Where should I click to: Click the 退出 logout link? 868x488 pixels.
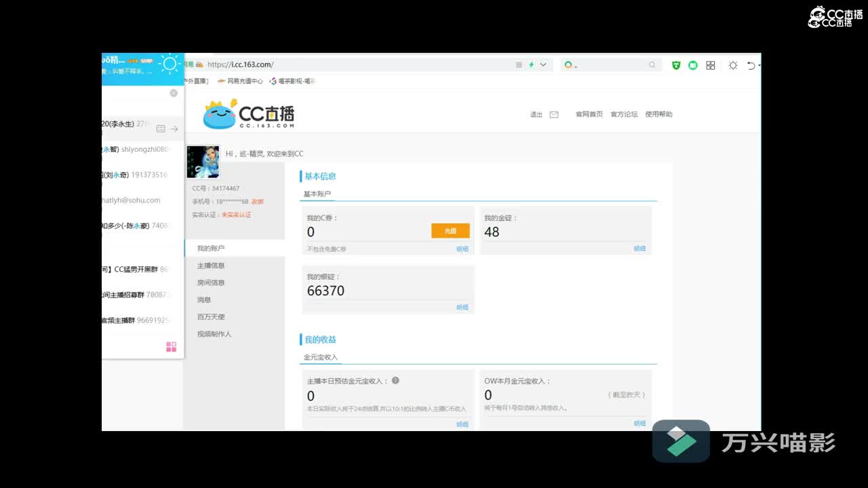[x=536, y=115]
